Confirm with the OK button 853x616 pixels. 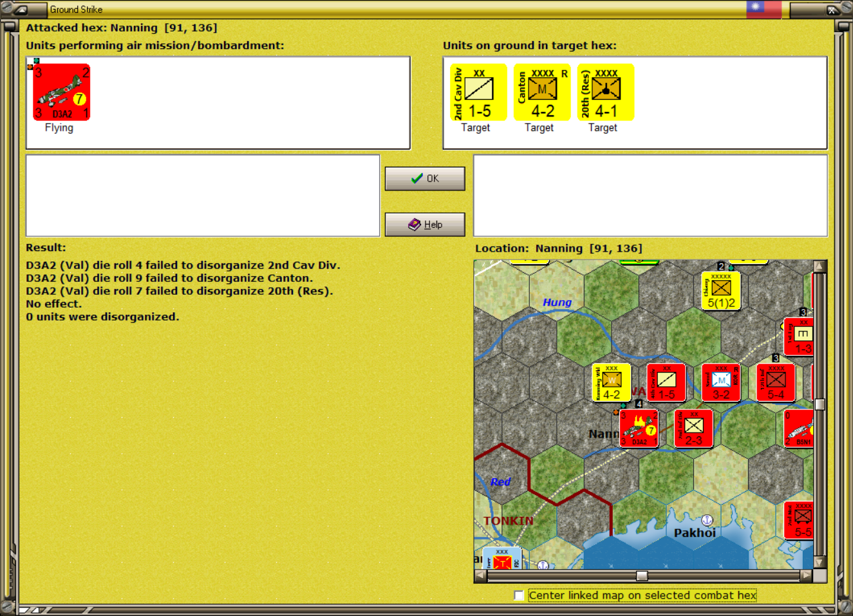click(x=425, y=178)
